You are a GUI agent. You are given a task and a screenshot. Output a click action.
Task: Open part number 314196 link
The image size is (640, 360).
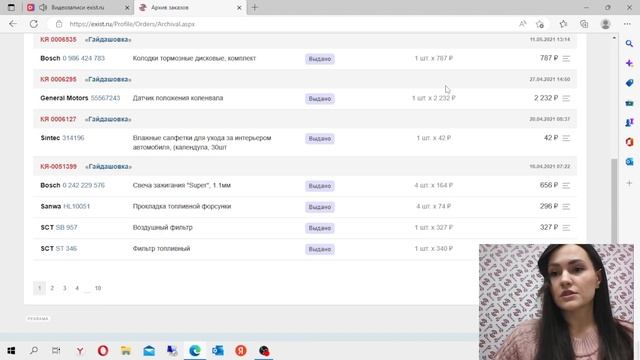pyautogui.click(x=73, y=138)
